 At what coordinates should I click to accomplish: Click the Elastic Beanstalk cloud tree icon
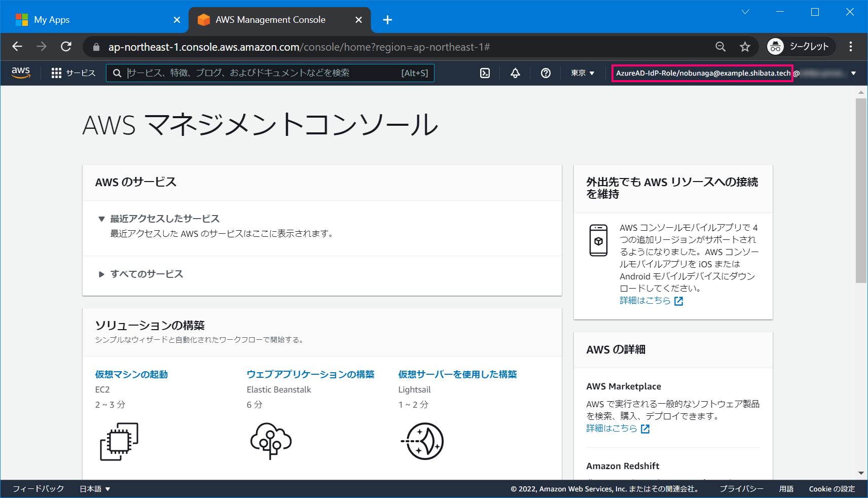click(271, 441)
